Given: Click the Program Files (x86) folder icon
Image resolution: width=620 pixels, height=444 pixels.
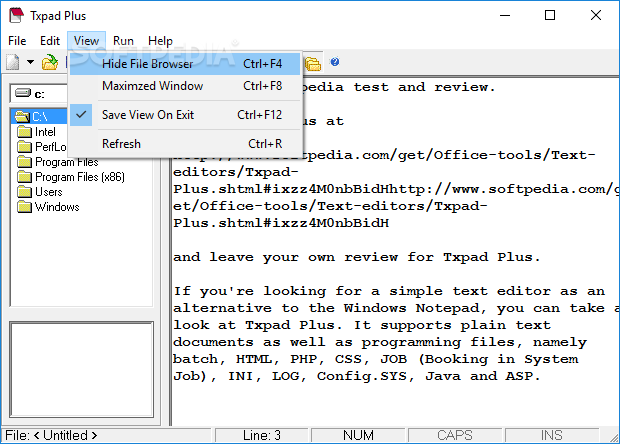Looking at the screenshot, I should click(25, 177).
